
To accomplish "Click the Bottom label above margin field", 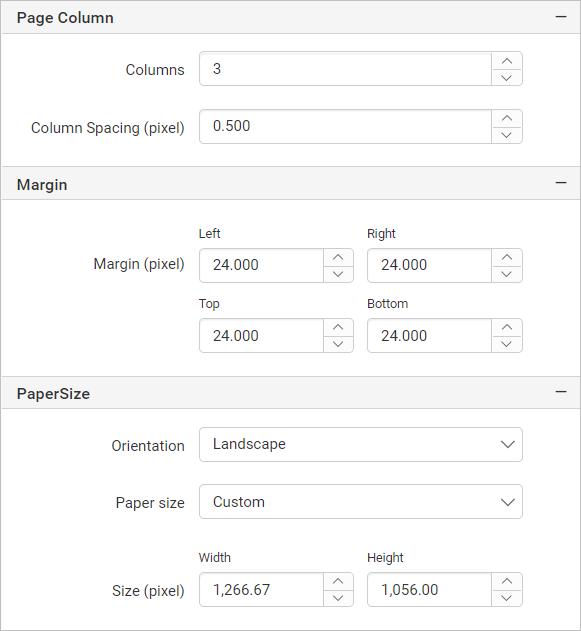I will pos(387,303).
